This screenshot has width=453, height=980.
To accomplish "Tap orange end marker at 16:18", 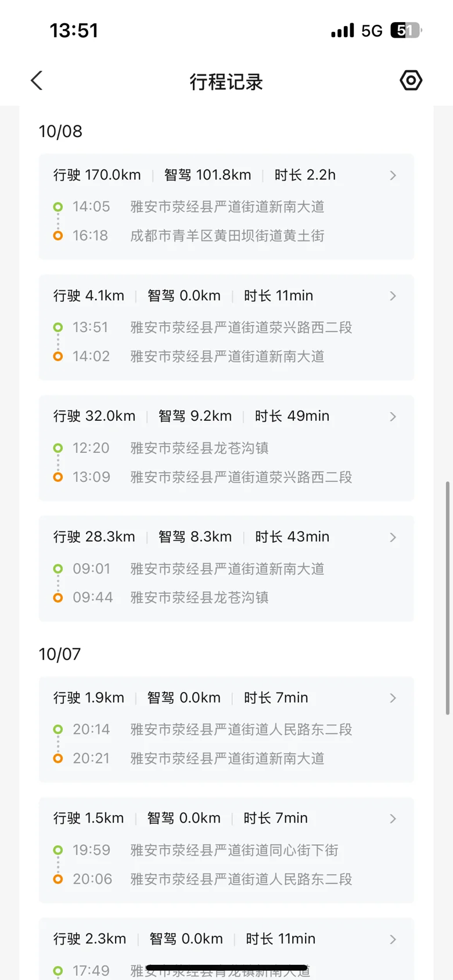I will 58,236.
